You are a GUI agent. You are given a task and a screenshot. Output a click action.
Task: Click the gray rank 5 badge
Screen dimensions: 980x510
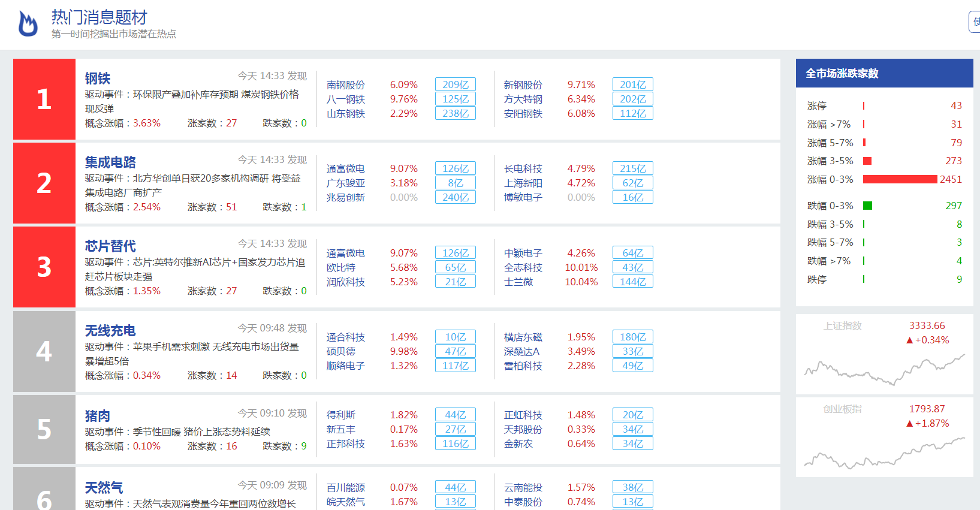point(44,429)
